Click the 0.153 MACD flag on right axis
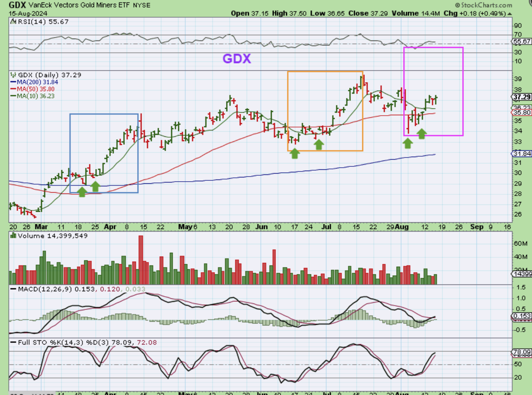Viewport: 532px width, 395px height. pos(521,316)
